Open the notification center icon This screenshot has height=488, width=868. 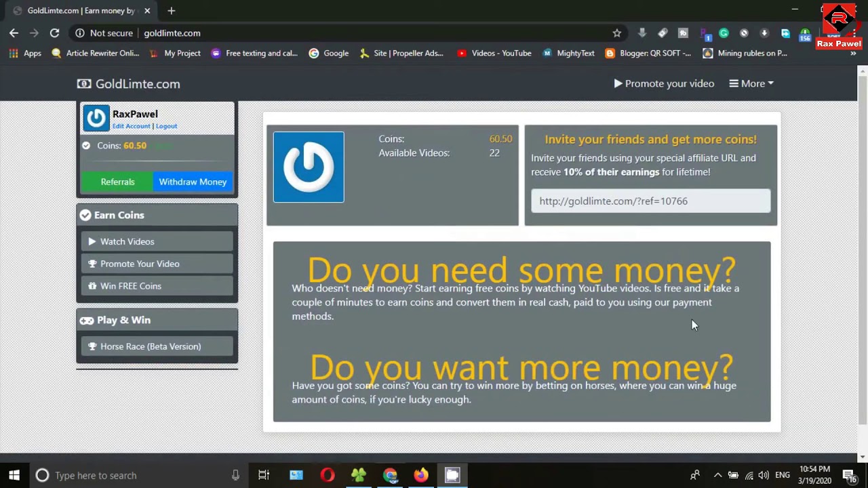(x=849, y=475)
